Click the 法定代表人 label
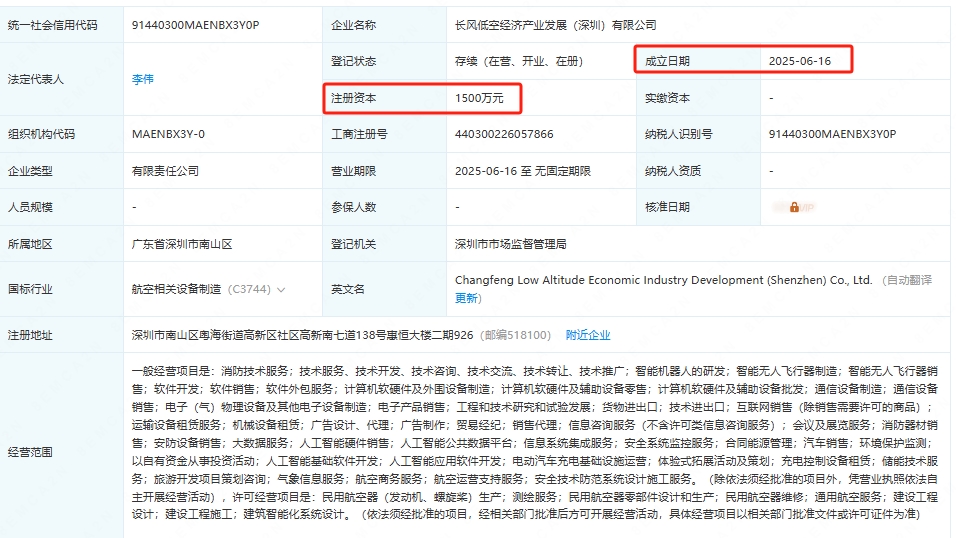956x538 pixels. coord(35,79)
